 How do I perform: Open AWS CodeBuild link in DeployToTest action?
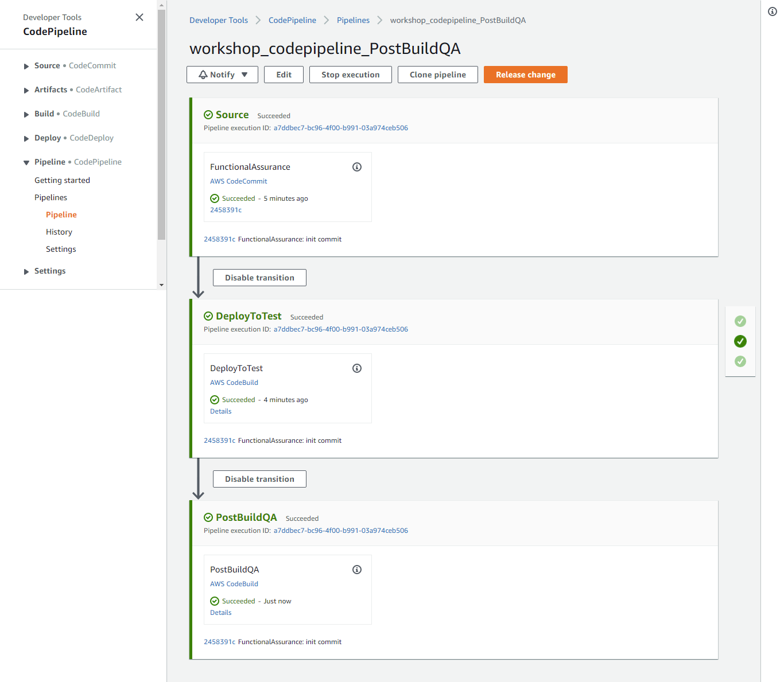click(234, 383)
